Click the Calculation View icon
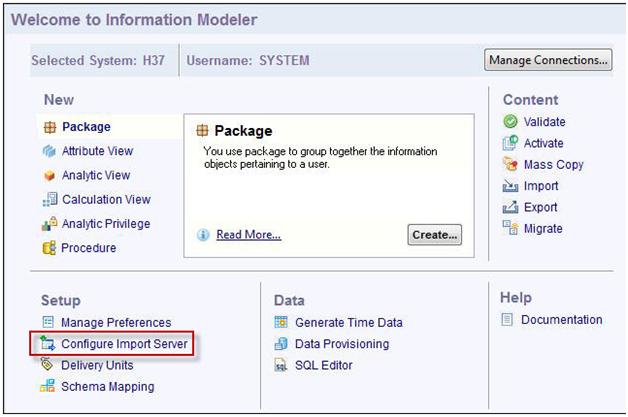 [50, 199]
